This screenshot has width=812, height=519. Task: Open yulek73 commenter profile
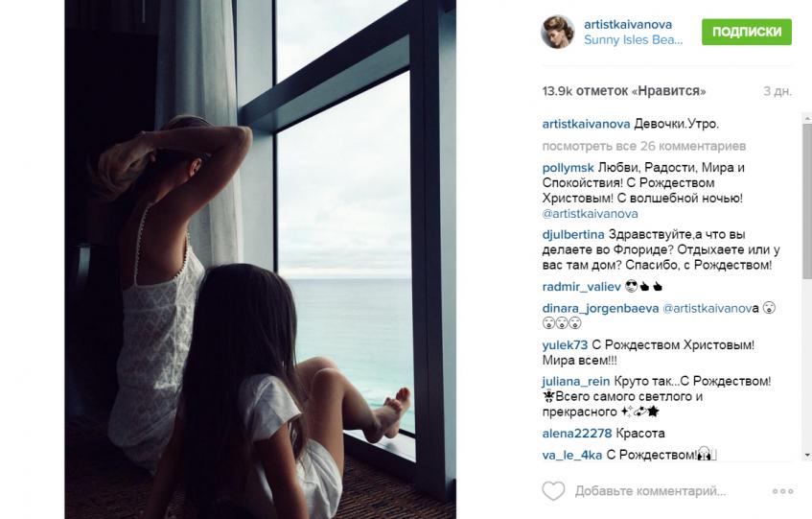tap(565, 345)
